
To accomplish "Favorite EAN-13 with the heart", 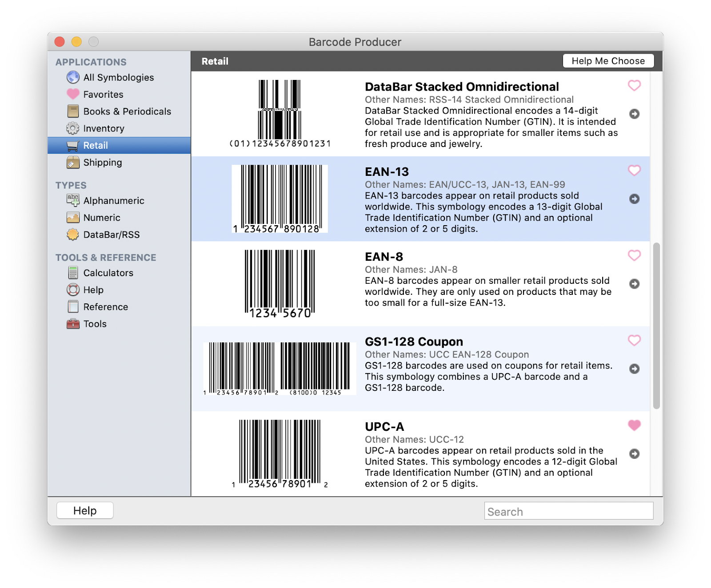I will pos(635,170).
